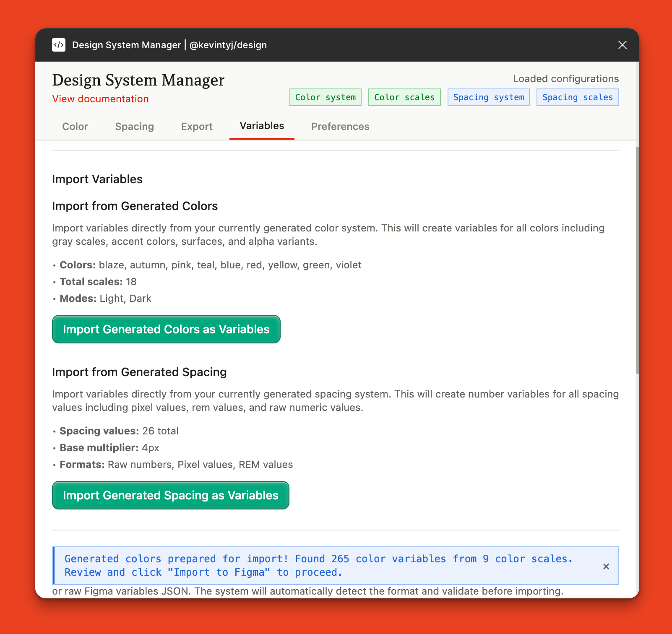Close the Design System Manager plugin window
Viewport: 672px width, 634px height.
pyautogui.click(x=622, y=45)
